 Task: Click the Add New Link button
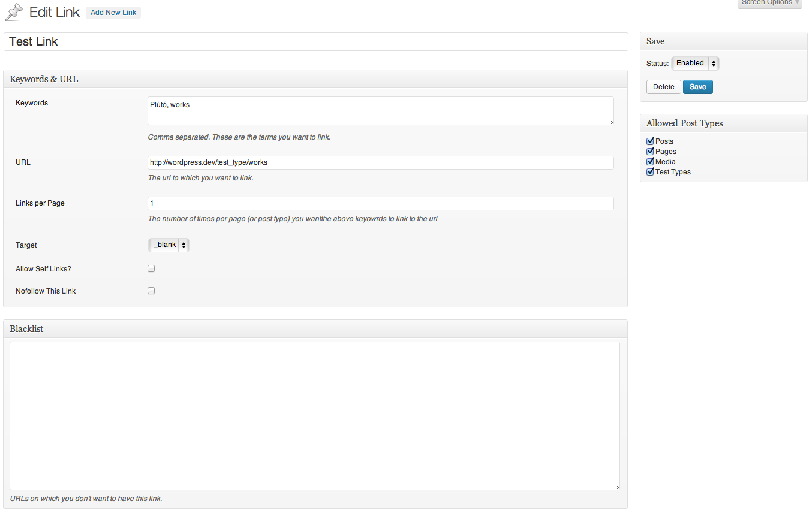(x=113, y=13)
